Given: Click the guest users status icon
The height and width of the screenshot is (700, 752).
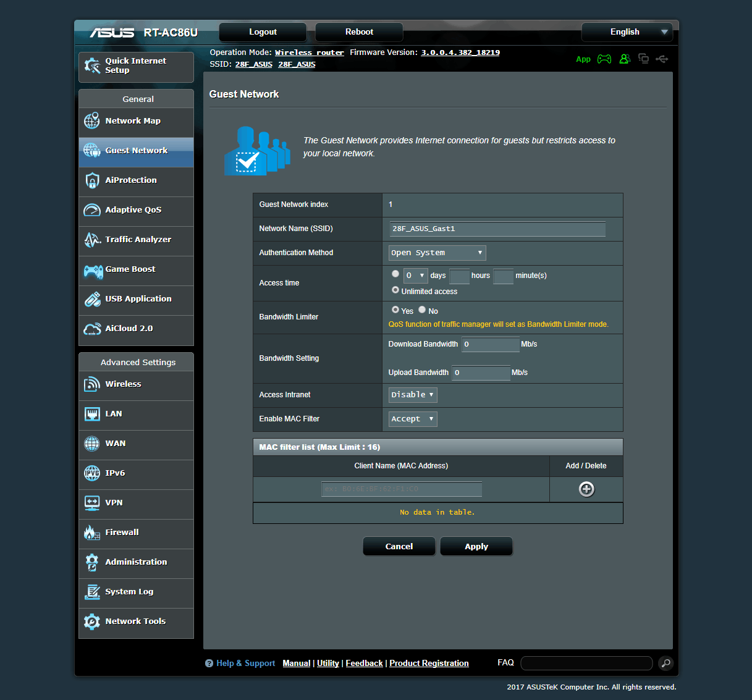Looking at the screenshot, I should point(625,59).
